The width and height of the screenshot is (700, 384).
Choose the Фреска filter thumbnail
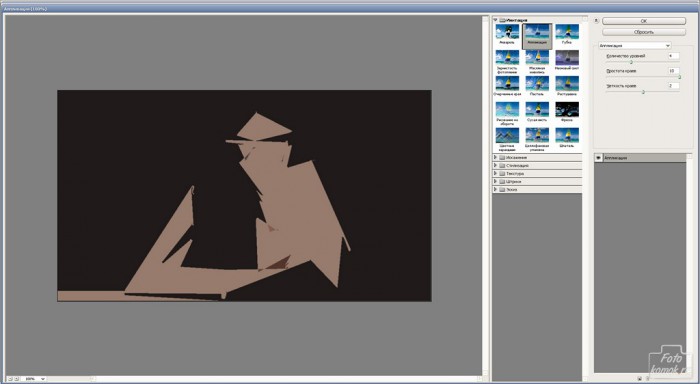click(x=567, y=109)
